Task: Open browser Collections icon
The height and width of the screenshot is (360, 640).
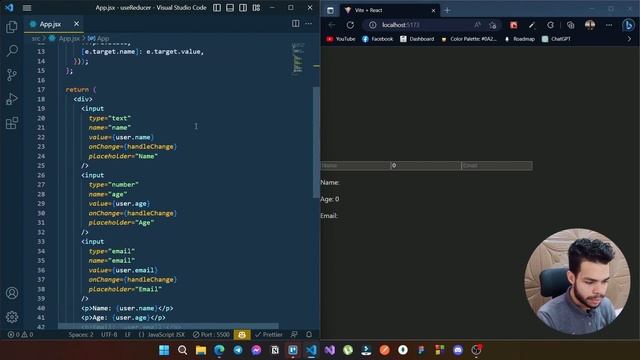Action: point(571,25)
